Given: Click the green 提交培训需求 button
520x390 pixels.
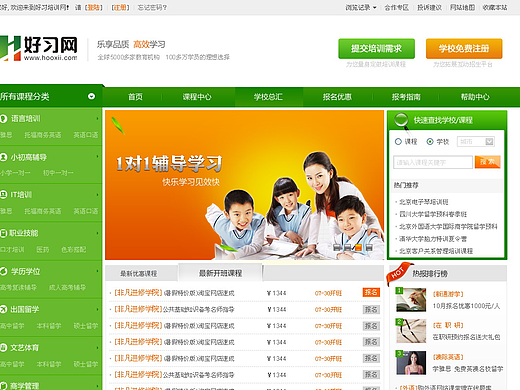Looking at the screenshot, I should click(376, 49).
